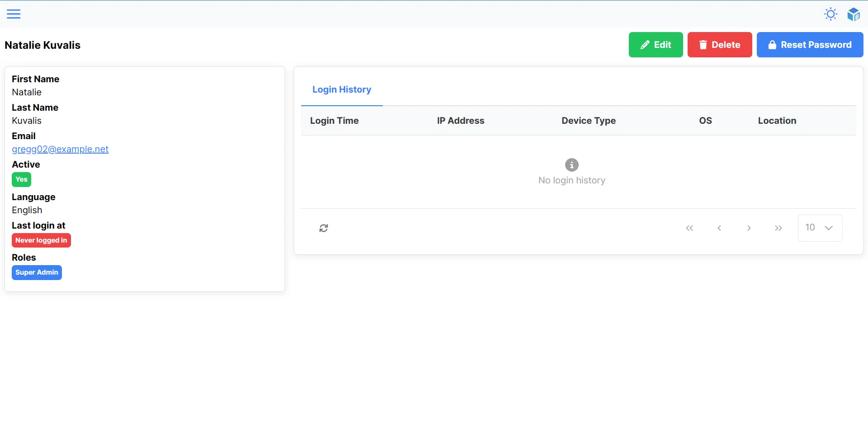Image resolution: width=868 pixels, height=421 pixels.
Task: Jump to last page with double-right arrows
Action: coord(778,228)
